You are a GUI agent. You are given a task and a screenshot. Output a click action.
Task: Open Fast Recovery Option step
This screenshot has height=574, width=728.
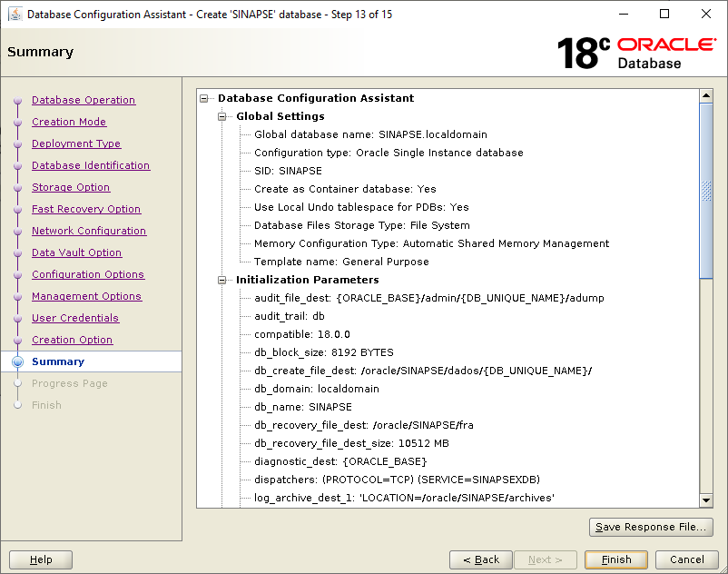86,209
